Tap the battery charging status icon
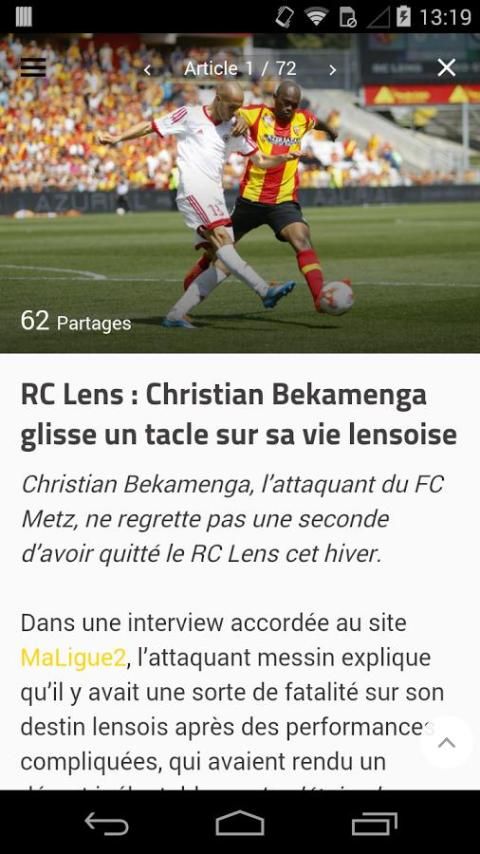This screenshot has height=854, width=480. 403,17
